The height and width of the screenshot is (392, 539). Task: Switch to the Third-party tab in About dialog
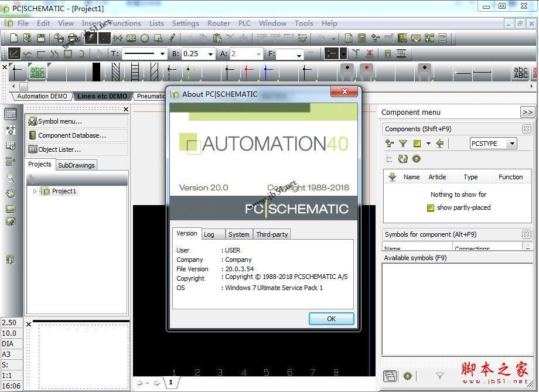click(x=272, y=234)
